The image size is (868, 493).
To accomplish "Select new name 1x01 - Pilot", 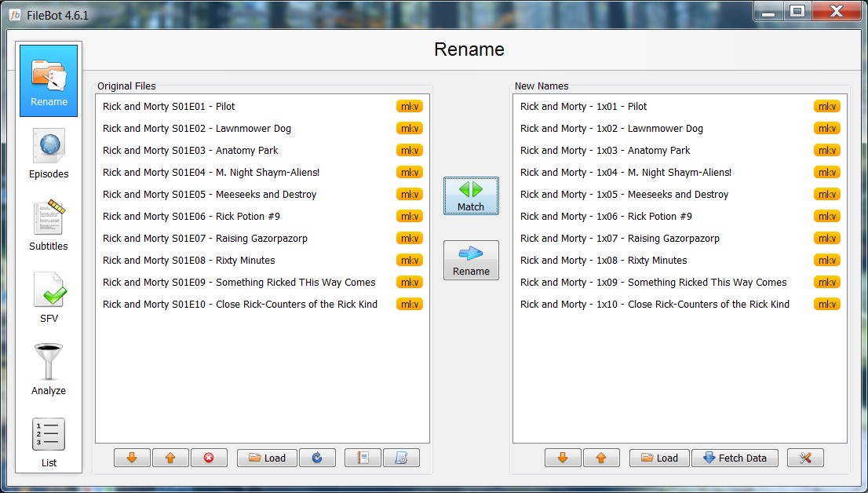I will [x=680, y=106].
